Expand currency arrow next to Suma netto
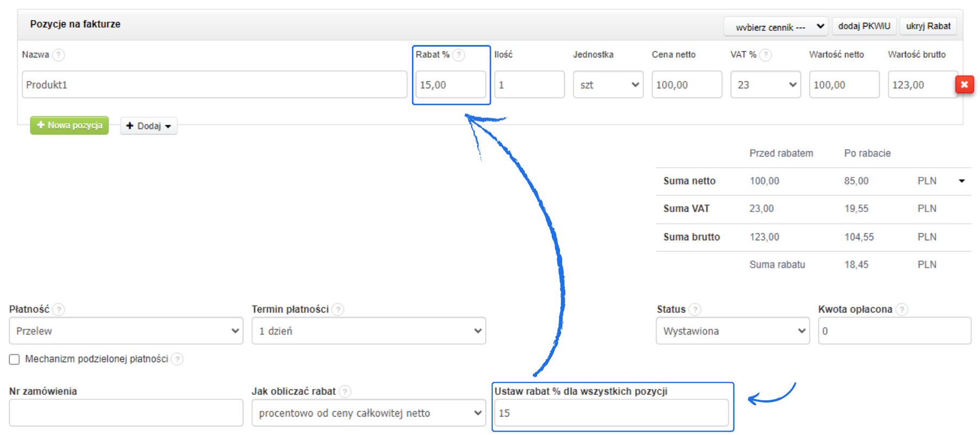The width and height of the screenshot is (980, 435). point(962,181)
